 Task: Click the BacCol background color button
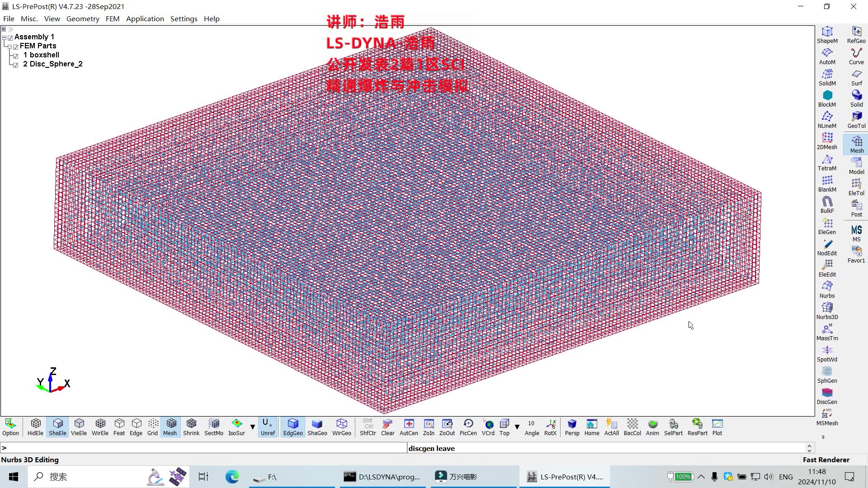point(632,427)
